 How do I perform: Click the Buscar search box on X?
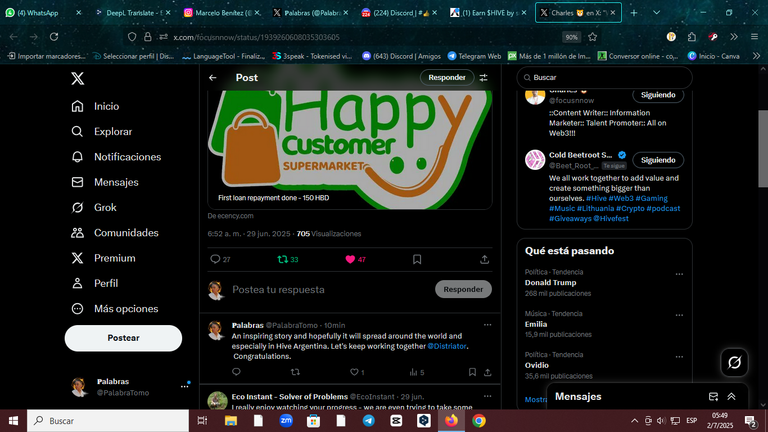coord(605,77)
